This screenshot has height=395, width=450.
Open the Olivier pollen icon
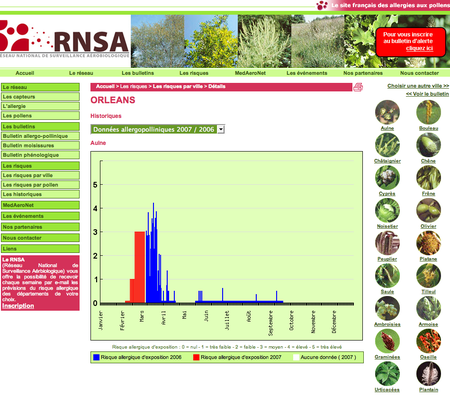coord(428,210)
